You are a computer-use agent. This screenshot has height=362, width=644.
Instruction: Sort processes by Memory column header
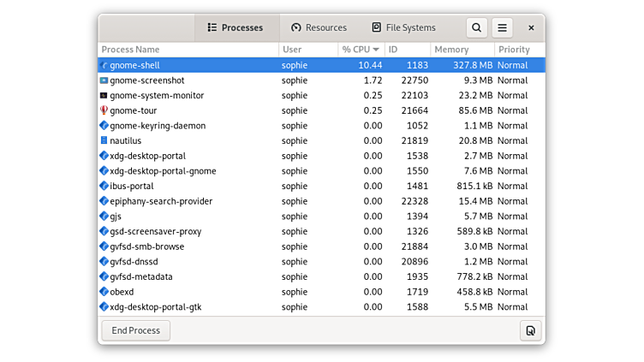[x=461, y=50]
